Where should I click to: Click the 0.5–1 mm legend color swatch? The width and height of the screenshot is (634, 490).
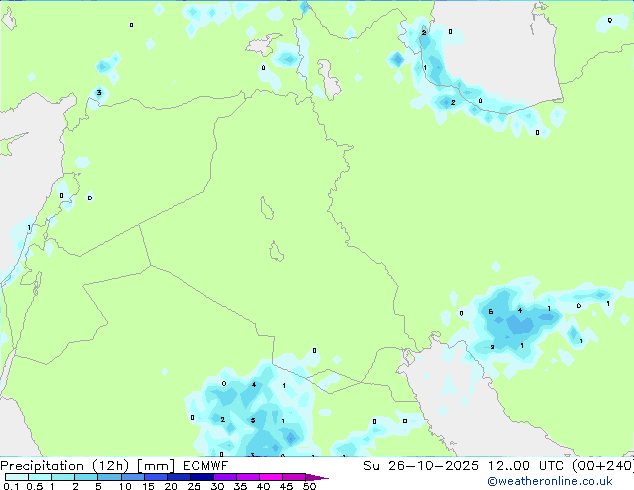(40, 477)
